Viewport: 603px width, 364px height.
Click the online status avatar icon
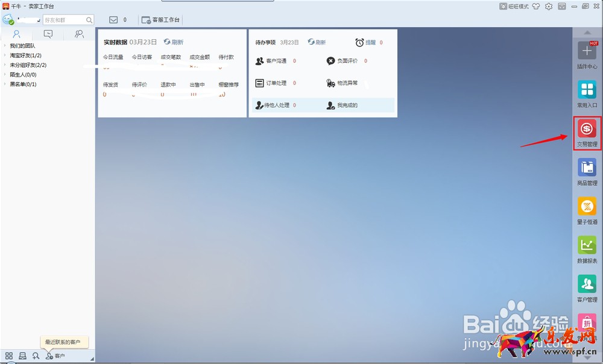click(x=8, y=20)
